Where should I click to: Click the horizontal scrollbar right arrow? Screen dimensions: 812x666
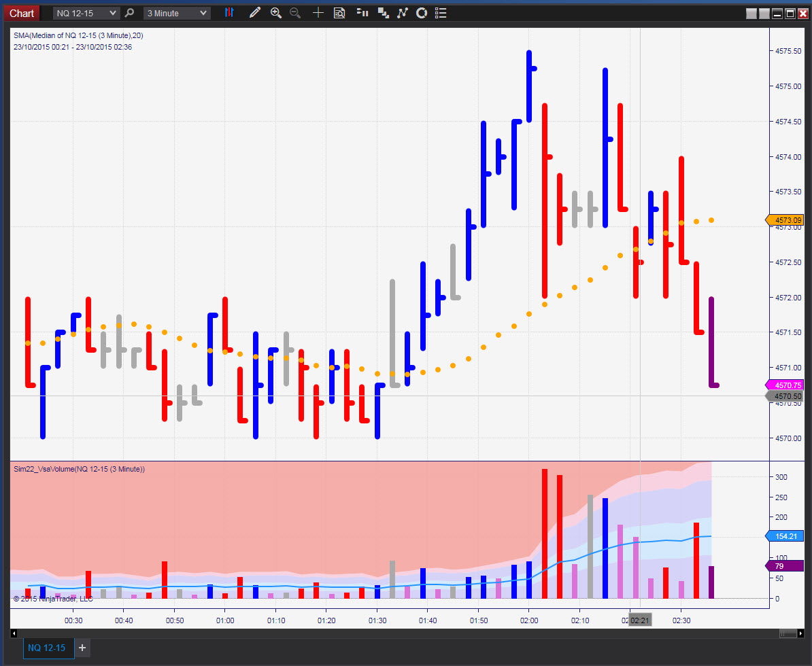[x=800, y=633]
